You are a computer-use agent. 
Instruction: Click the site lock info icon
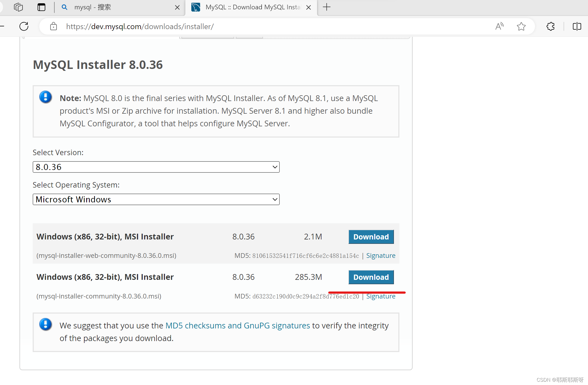click(x=54, y=26)
